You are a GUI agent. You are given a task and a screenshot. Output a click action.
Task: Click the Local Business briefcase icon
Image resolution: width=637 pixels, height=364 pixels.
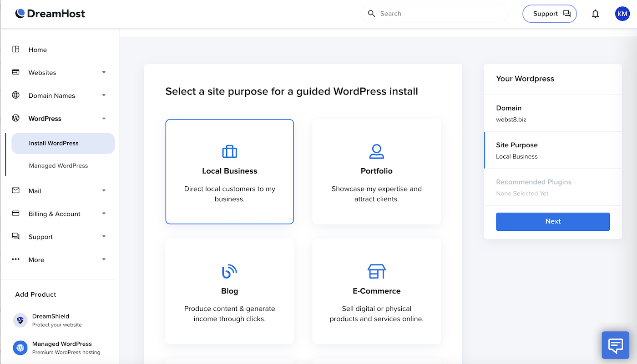pos(229,151)
